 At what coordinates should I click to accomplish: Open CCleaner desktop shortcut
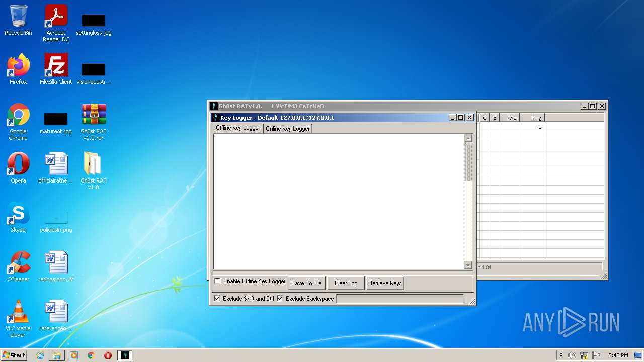[x=18, y=266]
